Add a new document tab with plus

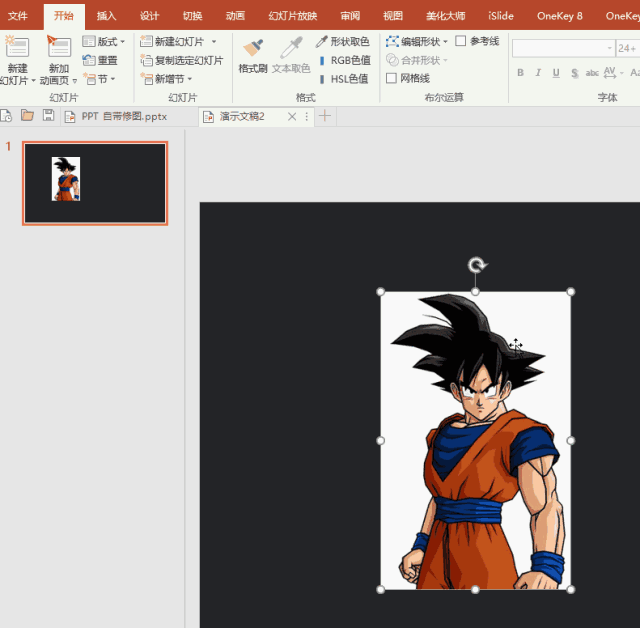pos(325,116)
